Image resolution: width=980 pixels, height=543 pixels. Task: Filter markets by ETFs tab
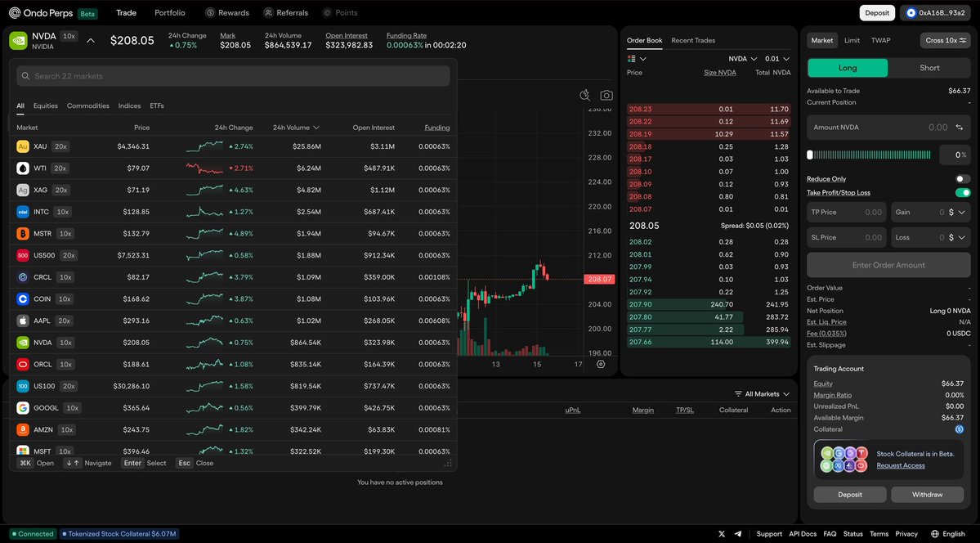click(x=157, y=105)
